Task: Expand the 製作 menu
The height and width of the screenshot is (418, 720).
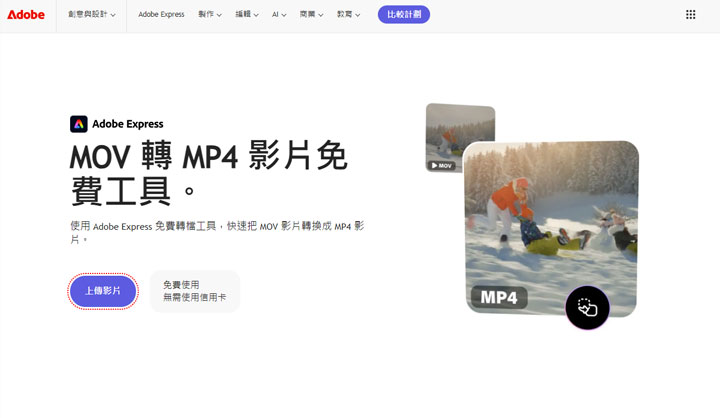Action: click(210, 15)
